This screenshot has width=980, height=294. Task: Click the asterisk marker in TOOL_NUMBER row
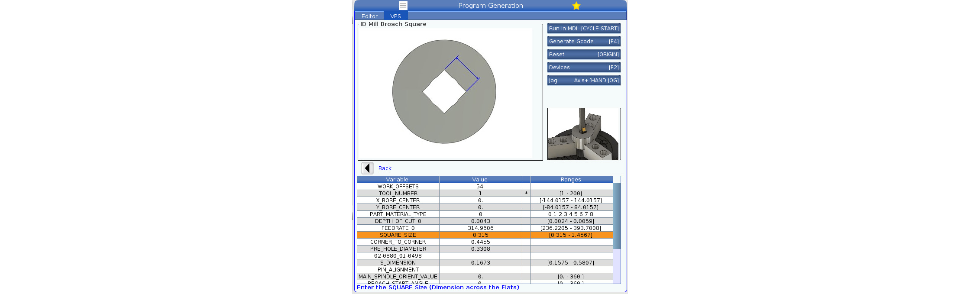(x=526, y=194)
